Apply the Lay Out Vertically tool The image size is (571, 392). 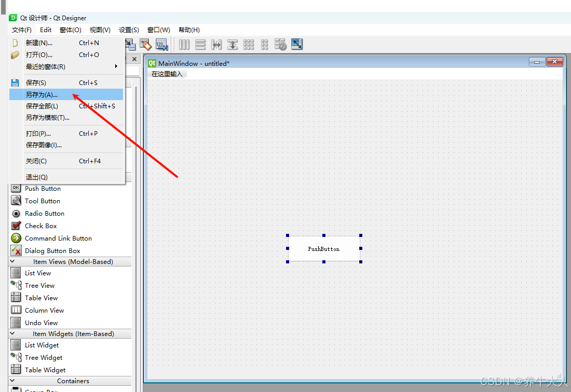pos(200,45)
